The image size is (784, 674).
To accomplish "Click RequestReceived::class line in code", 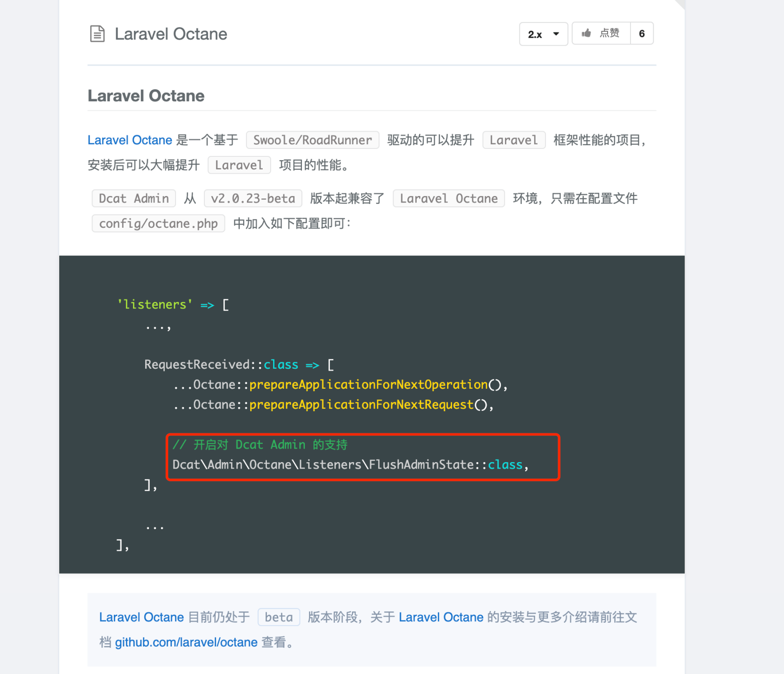I will [x=239, y=365].
